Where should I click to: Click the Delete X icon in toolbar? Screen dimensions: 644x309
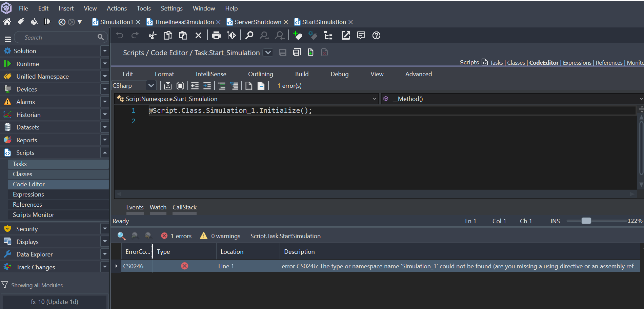click(x=199, y=36)
